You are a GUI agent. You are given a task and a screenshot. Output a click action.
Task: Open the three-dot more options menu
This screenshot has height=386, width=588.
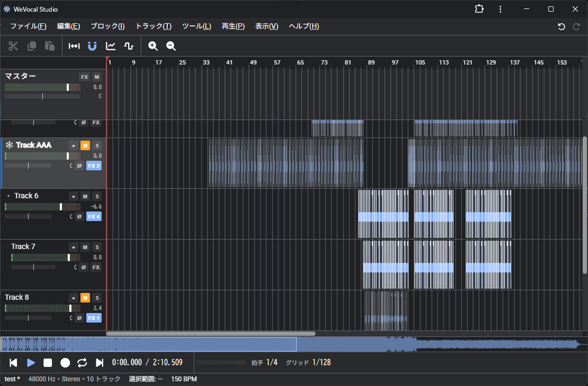(x=500, y=9)
